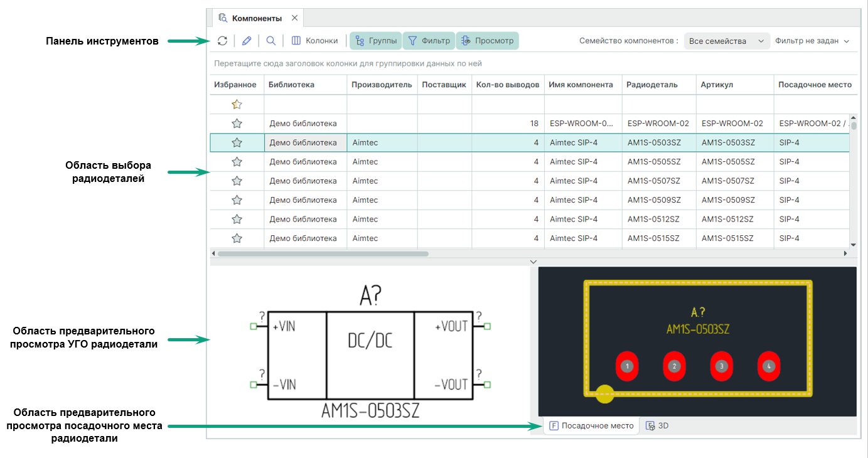
Task: Click favorite star for AM1S-0515SZ
Action: click(237, 238)
